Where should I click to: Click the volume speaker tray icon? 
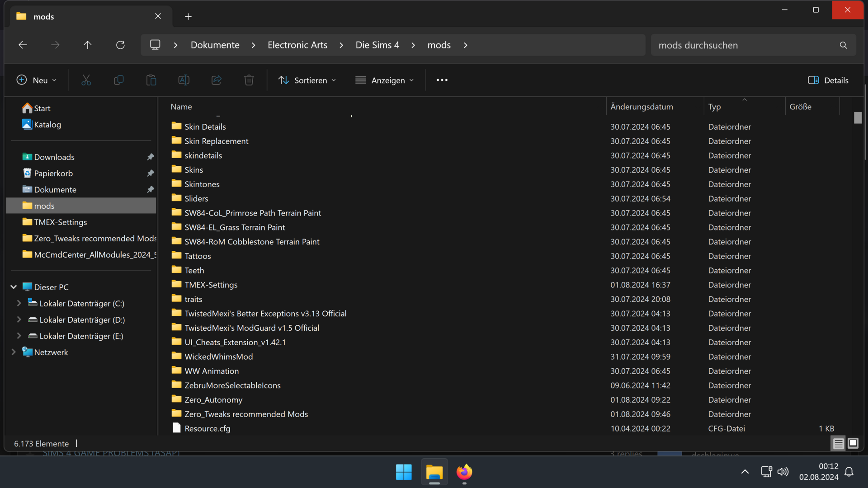tap(783, 472)
